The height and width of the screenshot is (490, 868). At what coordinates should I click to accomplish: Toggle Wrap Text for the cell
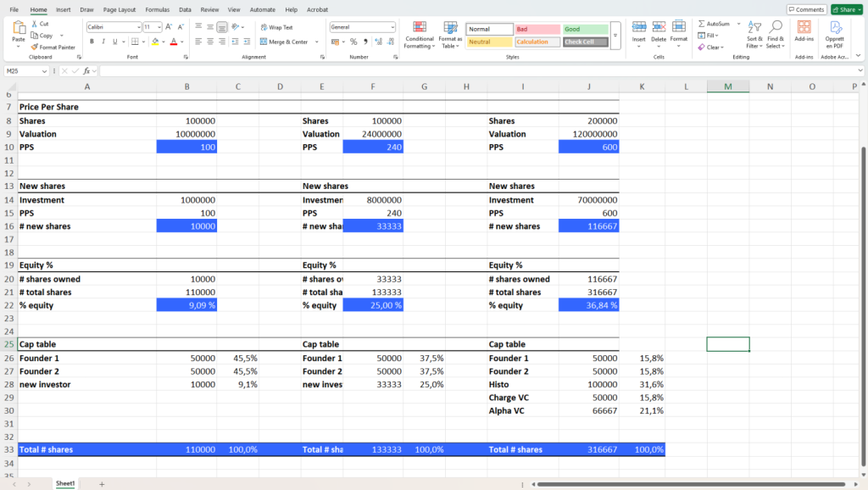pyautogui.click(x=276, y=27)
